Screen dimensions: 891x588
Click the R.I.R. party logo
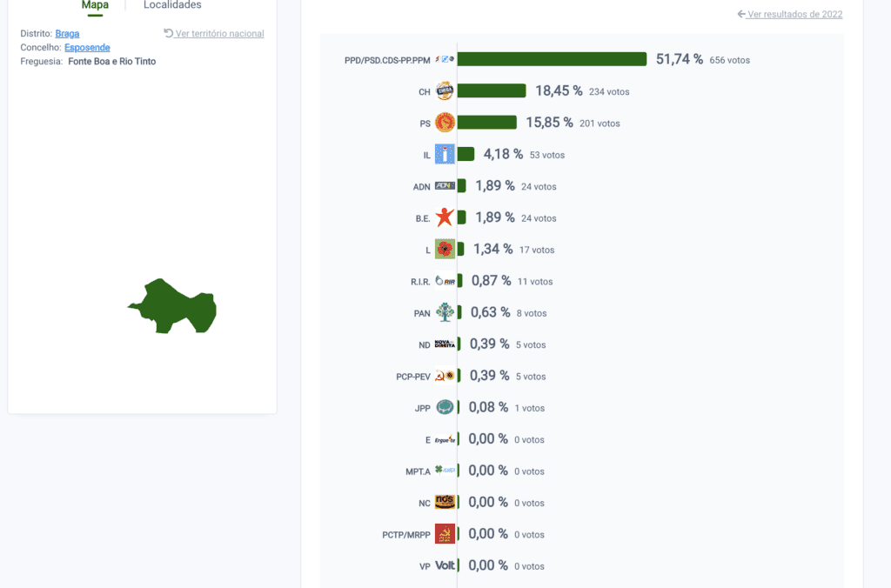[445, 281]
